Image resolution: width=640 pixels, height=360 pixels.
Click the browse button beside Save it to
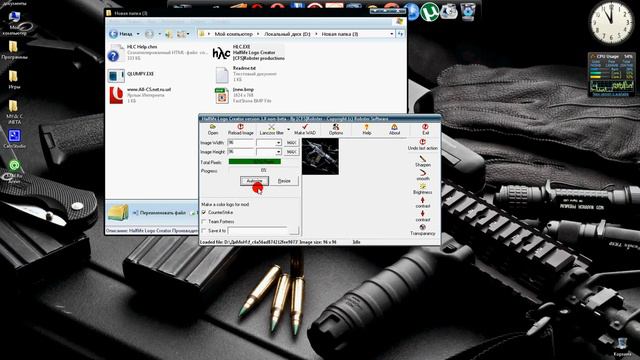[294, 231]
